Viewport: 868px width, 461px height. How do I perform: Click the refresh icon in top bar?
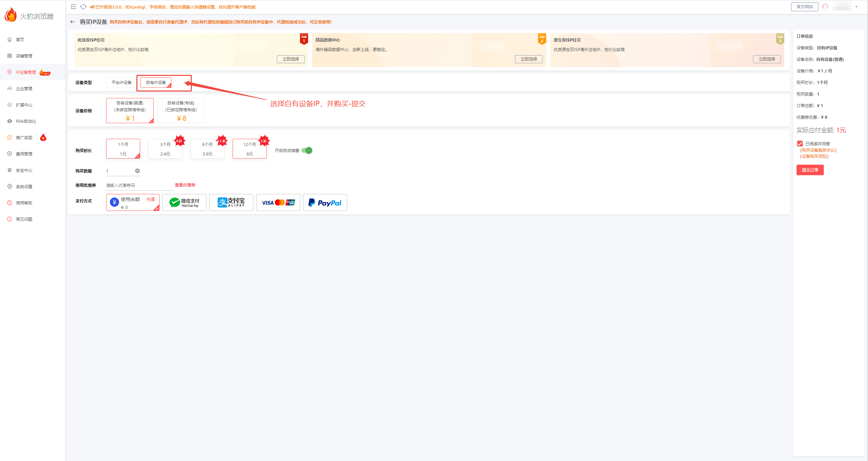(x=83, y=7)
